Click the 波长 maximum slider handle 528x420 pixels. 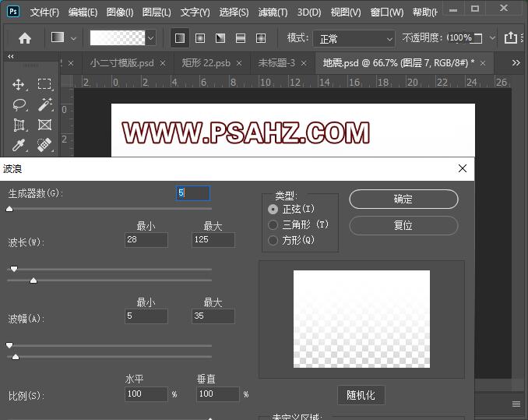tap(33, 281)
